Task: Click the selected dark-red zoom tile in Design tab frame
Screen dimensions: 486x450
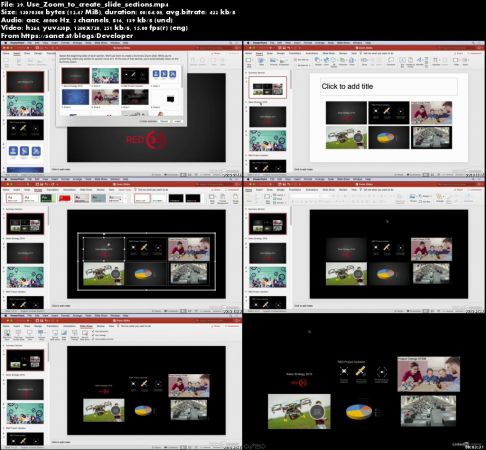Action: pyautogui.click(x=104, y=249)
